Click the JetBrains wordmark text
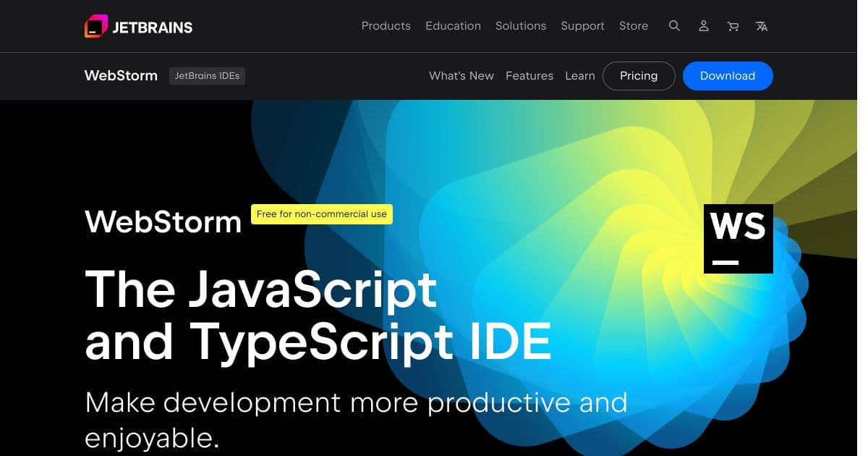This screenshot has width=868, height=456. click(x=152, y=26)
